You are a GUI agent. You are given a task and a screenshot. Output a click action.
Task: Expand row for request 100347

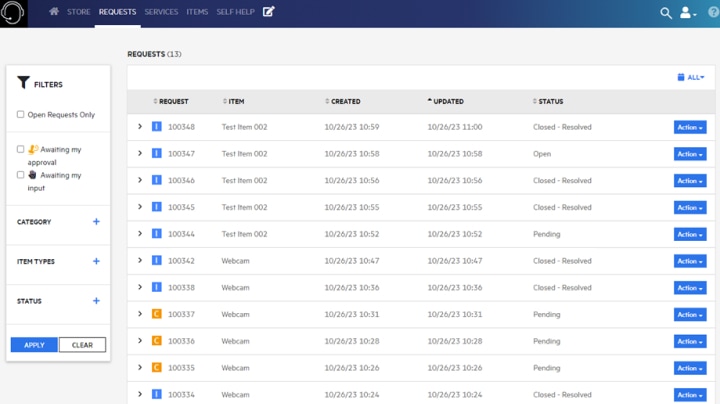tap(140, 153)
